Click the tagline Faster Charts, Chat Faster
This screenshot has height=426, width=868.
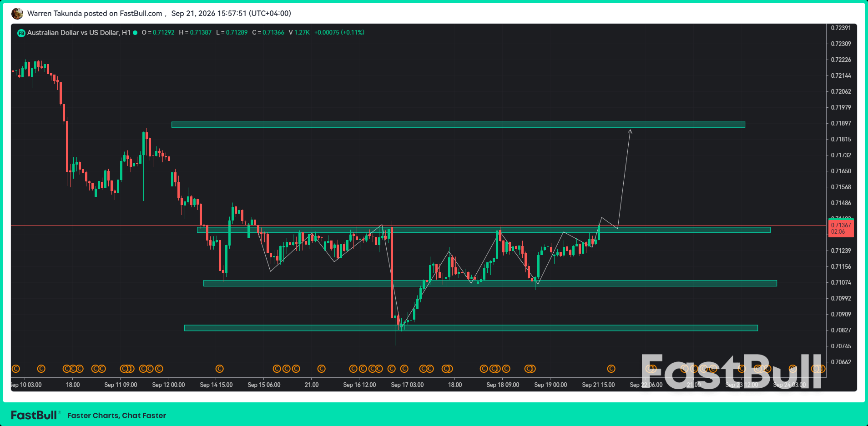pos(116,416)
